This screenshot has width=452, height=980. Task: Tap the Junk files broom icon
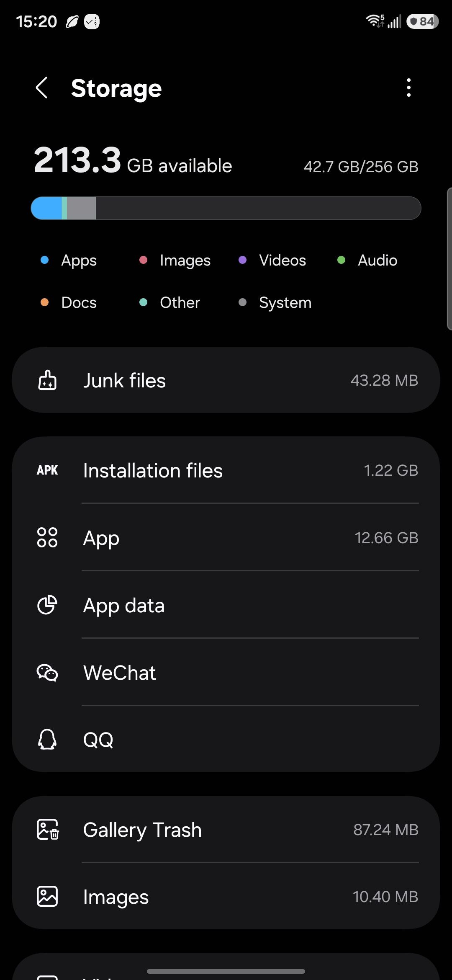tap(47, 380)
